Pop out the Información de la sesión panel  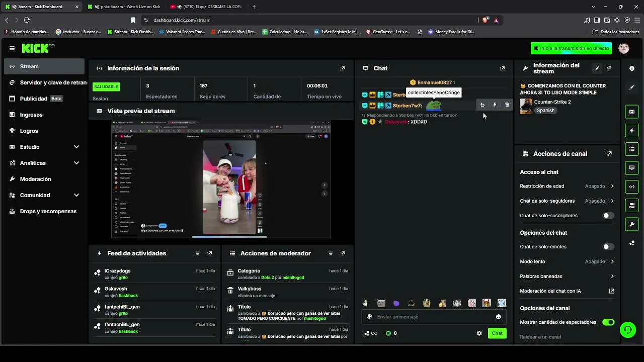[x=343, y=68]
